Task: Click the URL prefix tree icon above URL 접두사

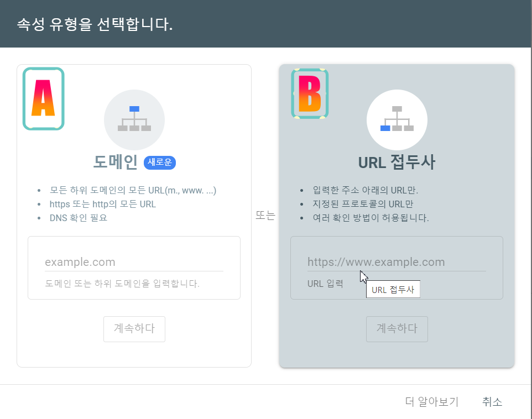Action: click(x=397, y=120)
